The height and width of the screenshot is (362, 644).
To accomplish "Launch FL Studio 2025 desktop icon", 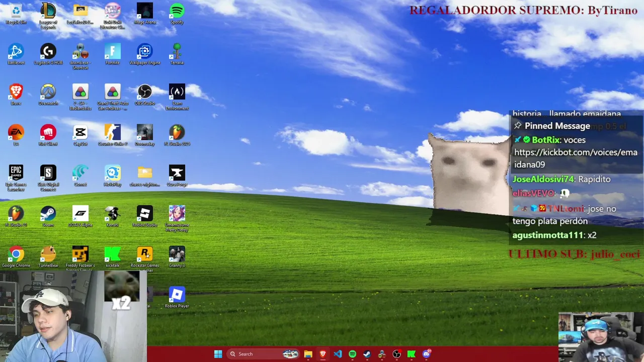I will pyautogui.click(x=177, y=136).
